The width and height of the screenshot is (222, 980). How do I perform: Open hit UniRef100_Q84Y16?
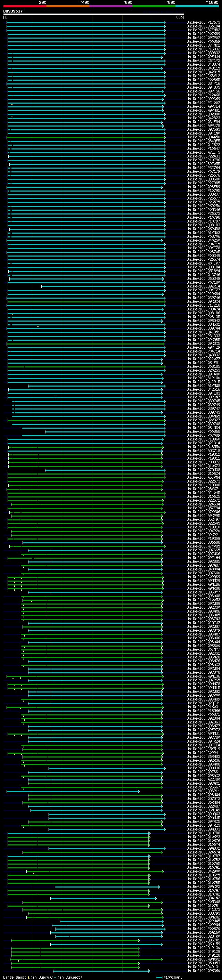pos(203,84)
